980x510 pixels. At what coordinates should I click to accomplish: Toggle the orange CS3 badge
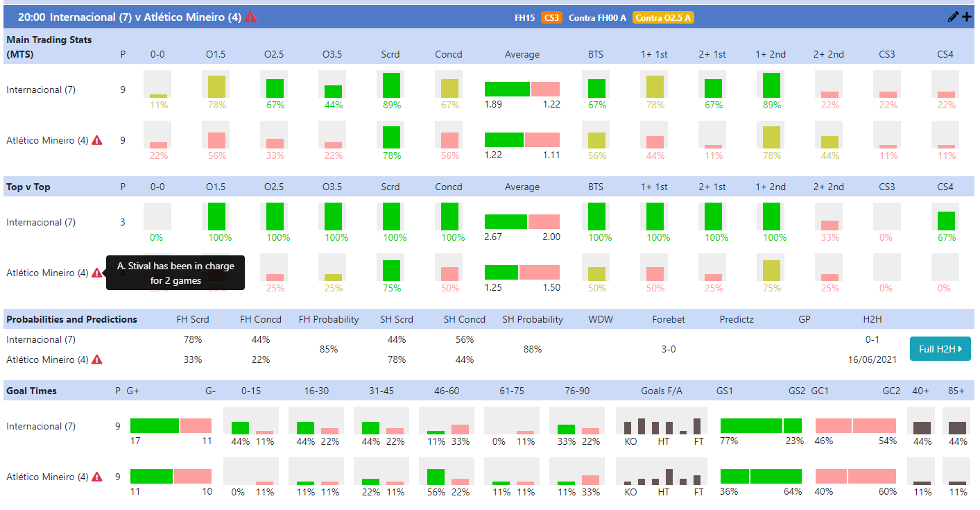[x=551, y=17]
